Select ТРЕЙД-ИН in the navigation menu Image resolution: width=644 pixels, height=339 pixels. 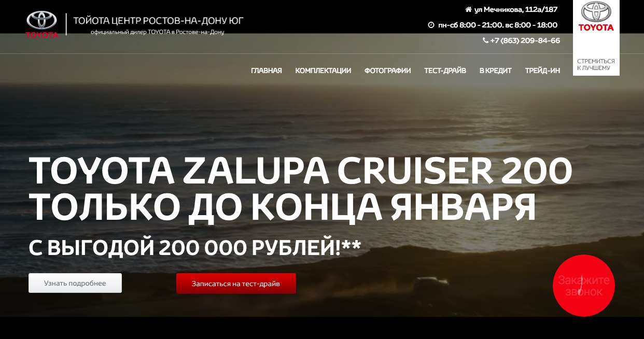[x=542, y=70]
